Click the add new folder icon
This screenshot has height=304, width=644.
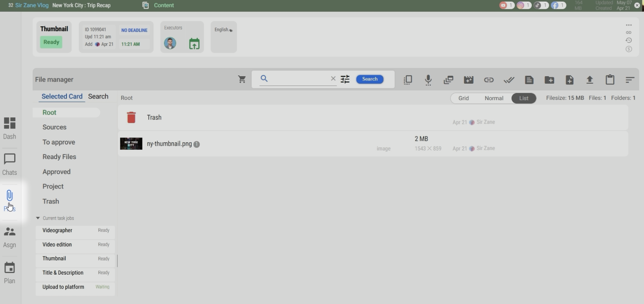click(x=549, y=80)
